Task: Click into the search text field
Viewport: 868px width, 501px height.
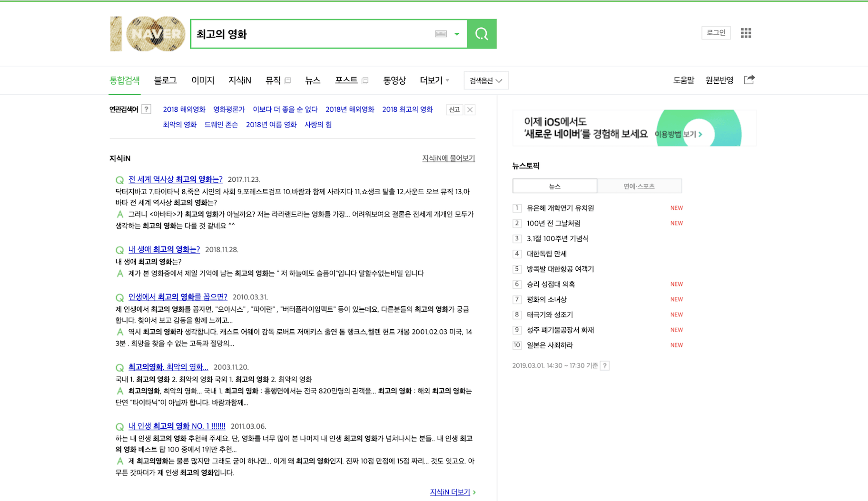Action: 309,34
